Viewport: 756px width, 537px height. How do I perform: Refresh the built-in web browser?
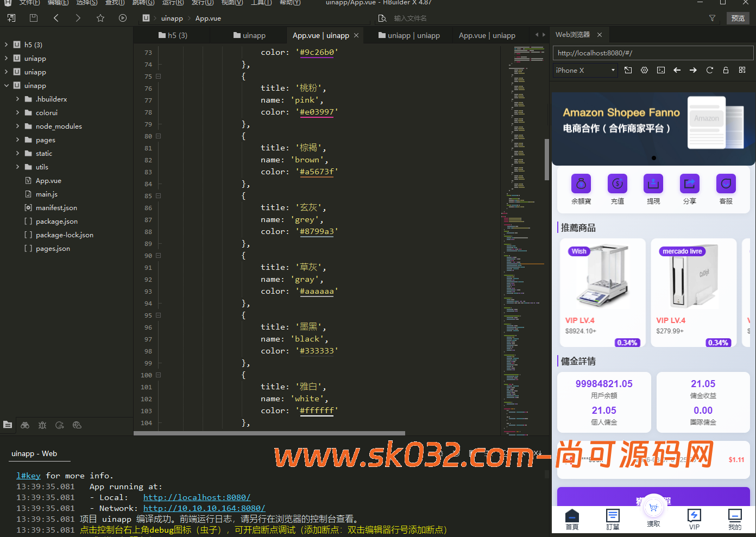pyautogui.click(x=709, y=70)
